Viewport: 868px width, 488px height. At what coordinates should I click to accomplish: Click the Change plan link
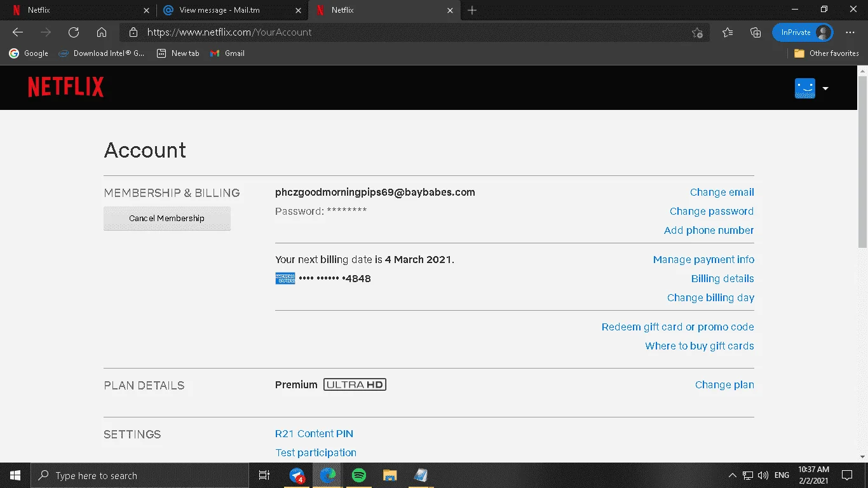click(x=724, y=384)
